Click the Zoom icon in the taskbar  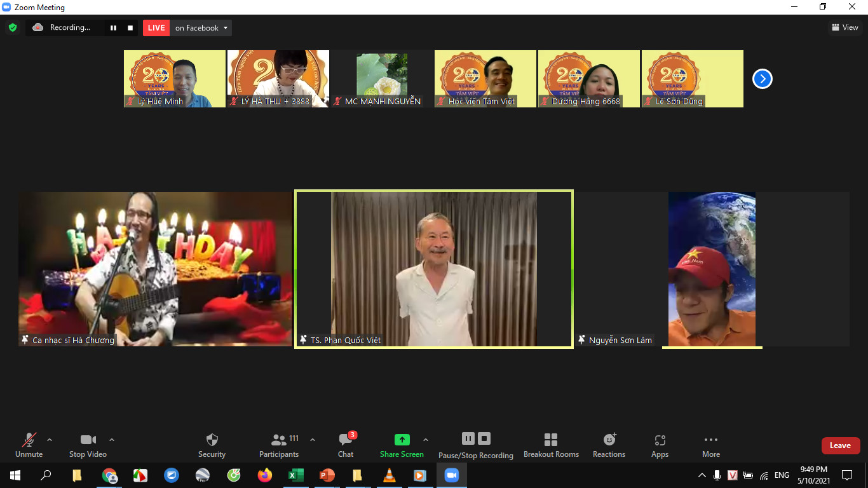[x=451, y=475]
